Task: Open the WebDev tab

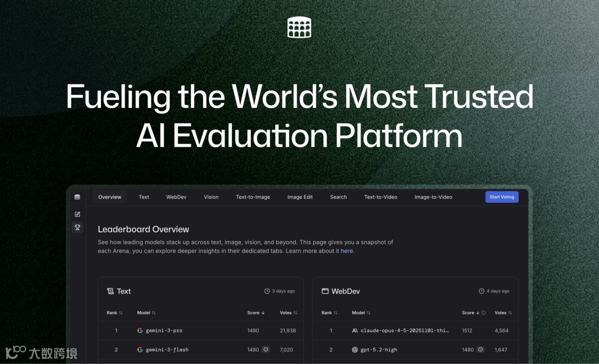Action: coord(176,197)
